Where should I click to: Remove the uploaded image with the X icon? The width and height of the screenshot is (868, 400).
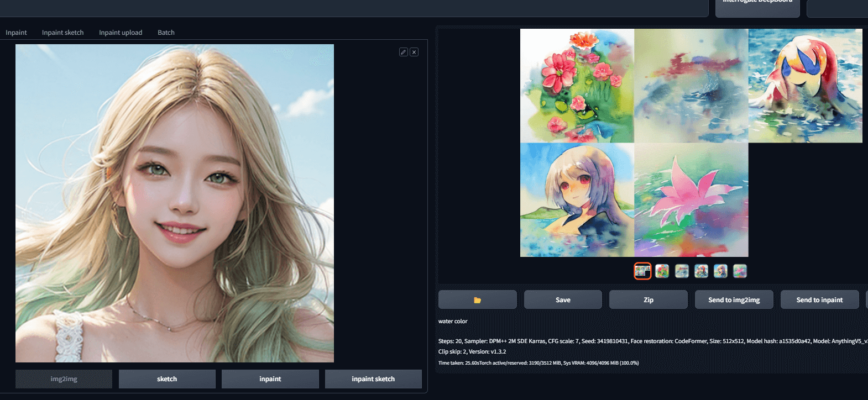[x=414, y=52]
